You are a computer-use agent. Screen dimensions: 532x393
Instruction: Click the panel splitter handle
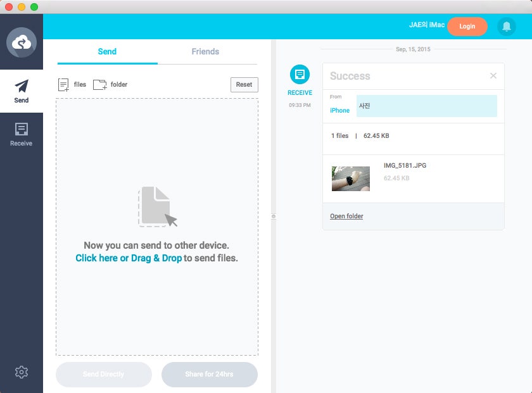[x=274, y=216]
